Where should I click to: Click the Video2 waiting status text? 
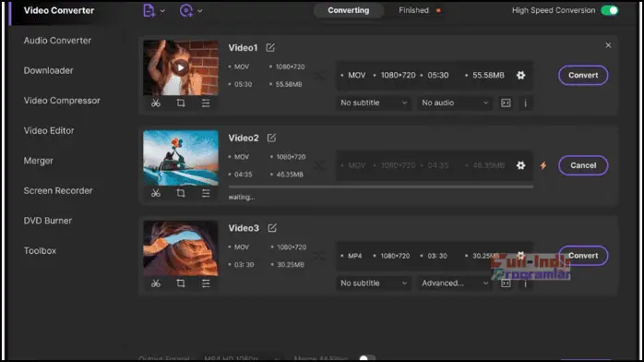click(242, 198)
